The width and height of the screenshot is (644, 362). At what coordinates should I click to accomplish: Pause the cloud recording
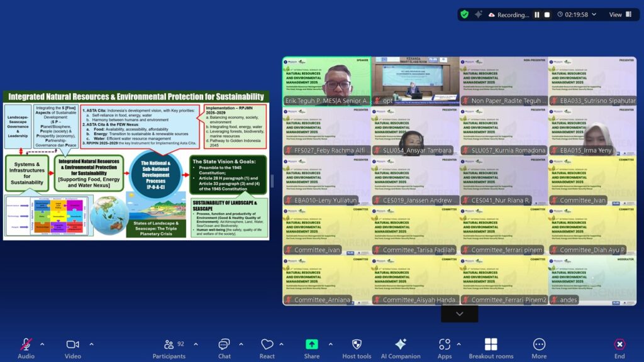coord(537,14)
